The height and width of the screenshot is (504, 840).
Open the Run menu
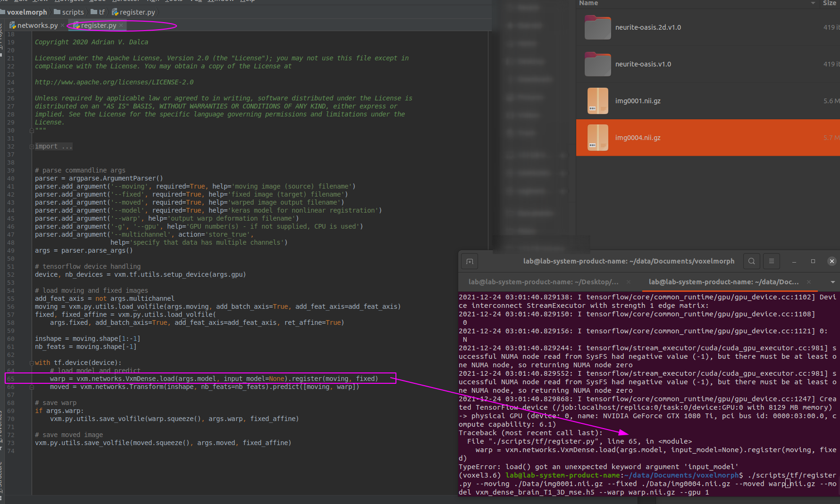pyautogui.click(x=153, y=1)
